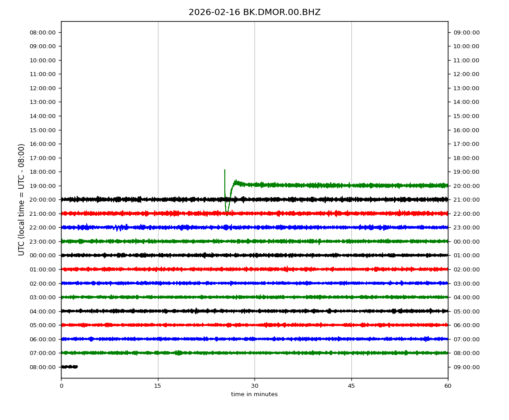Screen dimensions: 509x420
Task: Click the 60 tick label on the x-axis
Action: (448, 386)
